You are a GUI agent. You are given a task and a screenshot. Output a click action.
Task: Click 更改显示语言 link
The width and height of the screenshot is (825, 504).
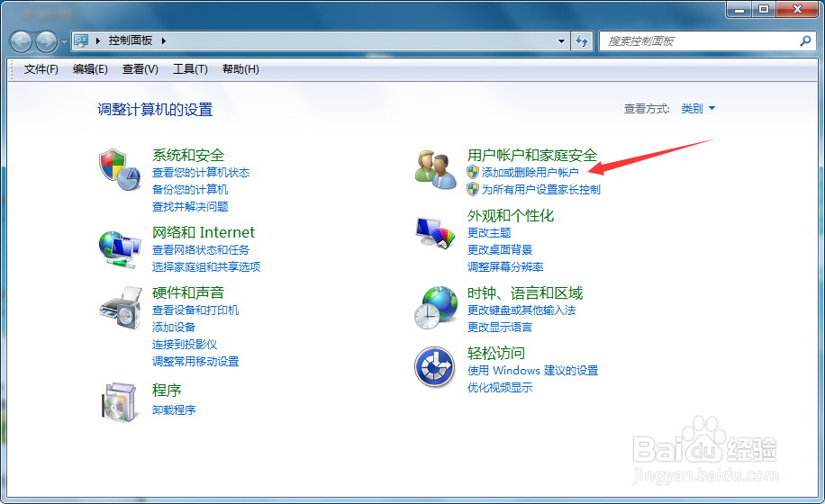(x=500, y=328)
